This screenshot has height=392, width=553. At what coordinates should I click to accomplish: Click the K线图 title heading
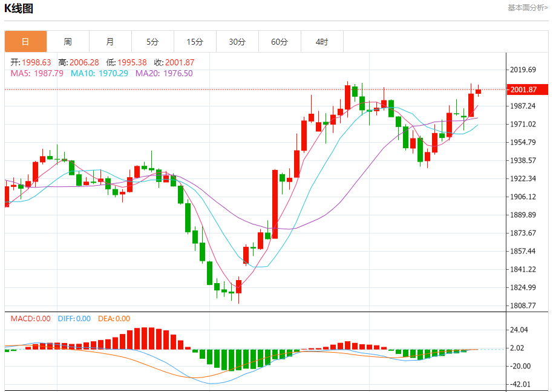click(19, 8)
